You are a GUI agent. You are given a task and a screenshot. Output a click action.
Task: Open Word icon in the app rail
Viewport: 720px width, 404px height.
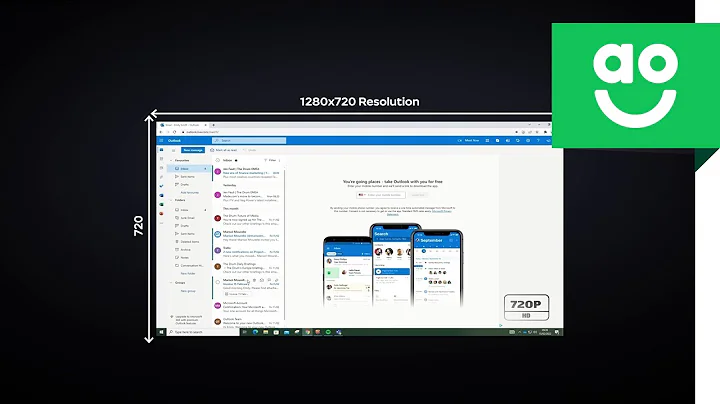pos(161,196)
